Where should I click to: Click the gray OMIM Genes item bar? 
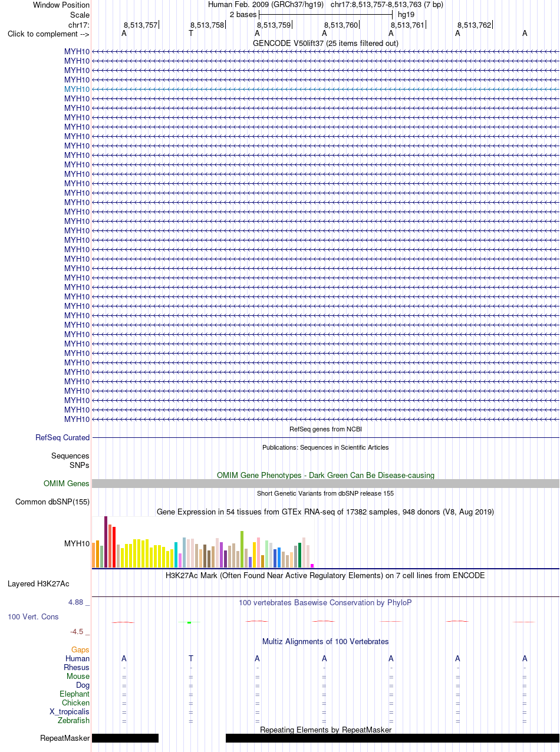pyautogui.click(x=325, y=484)
